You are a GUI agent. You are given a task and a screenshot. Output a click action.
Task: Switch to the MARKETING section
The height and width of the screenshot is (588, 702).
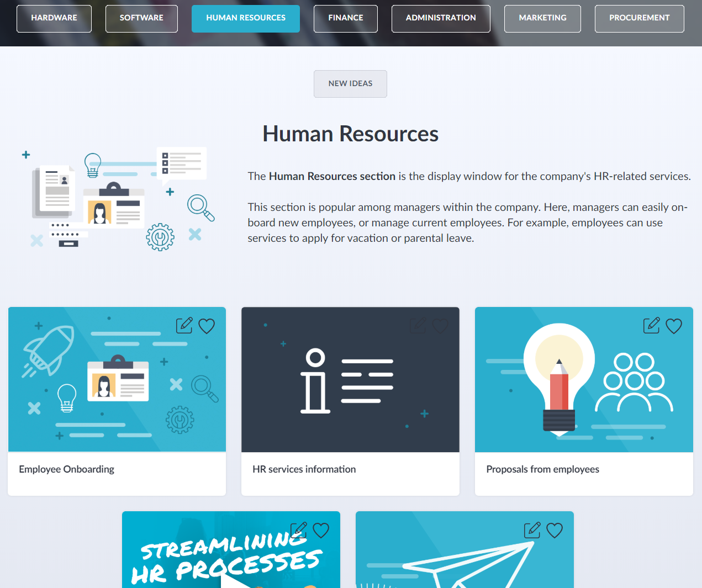click(542, 18)
